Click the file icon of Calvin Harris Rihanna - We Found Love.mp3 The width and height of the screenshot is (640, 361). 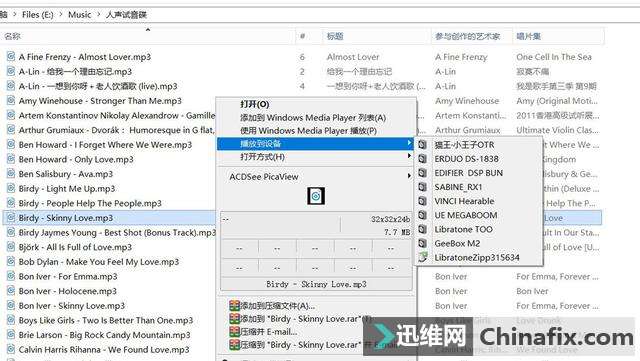[11, 350]
